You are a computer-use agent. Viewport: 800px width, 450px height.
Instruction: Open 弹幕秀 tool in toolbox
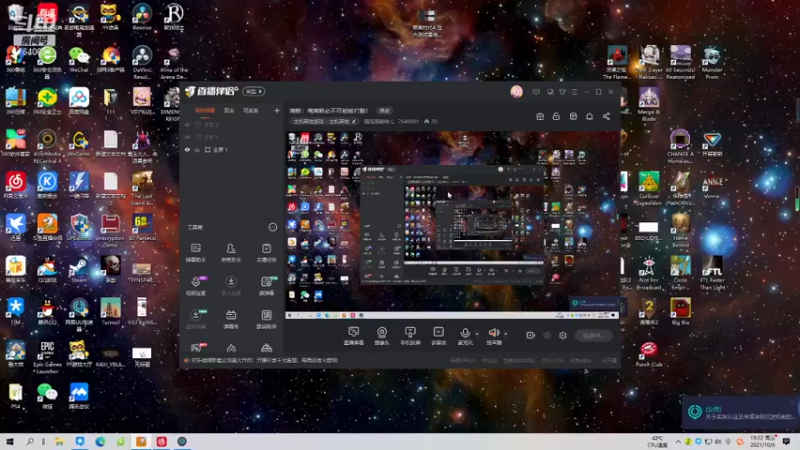[231, 319]
